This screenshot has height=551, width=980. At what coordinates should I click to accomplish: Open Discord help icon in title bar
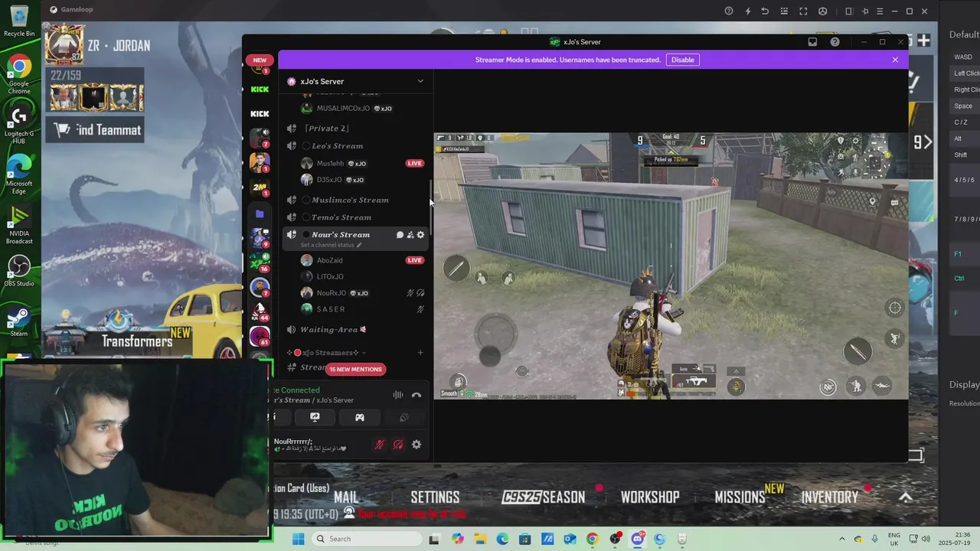[x=835, y=42]
